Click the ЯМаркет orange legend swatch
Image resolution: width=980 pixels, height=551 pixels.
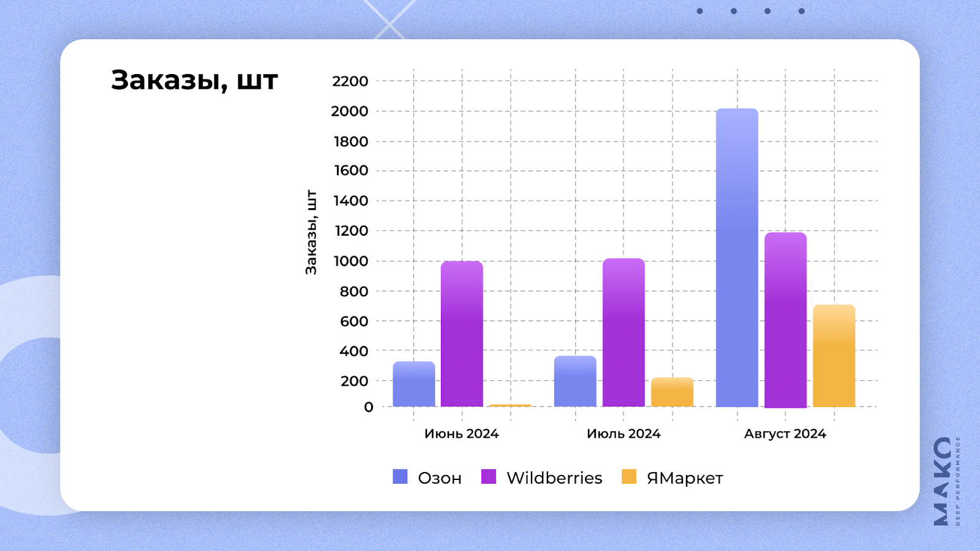(x=629, y=476)
